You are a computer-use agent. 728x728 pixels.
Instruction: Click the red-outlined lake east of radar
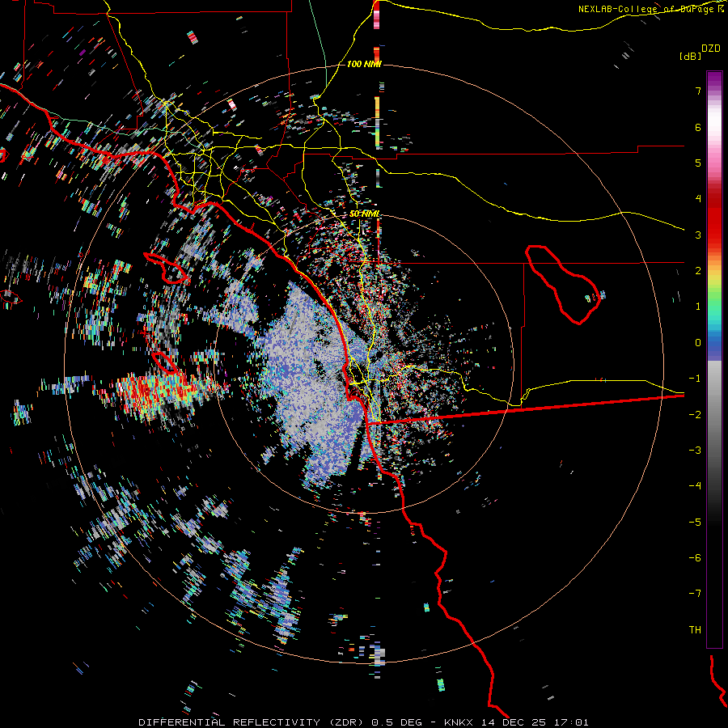[563, 284]
